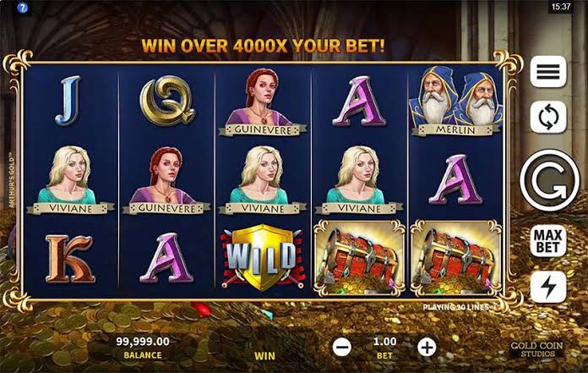Viewport: 588px width, 373px height.
Task: Spin the reels with the large spin button
Action: pos(549,180)
